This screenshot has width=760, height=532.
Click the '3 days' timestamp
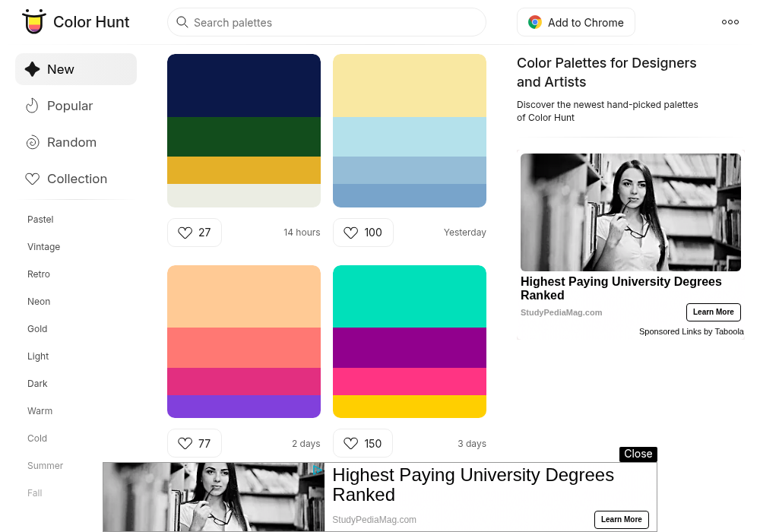[472, 444]
